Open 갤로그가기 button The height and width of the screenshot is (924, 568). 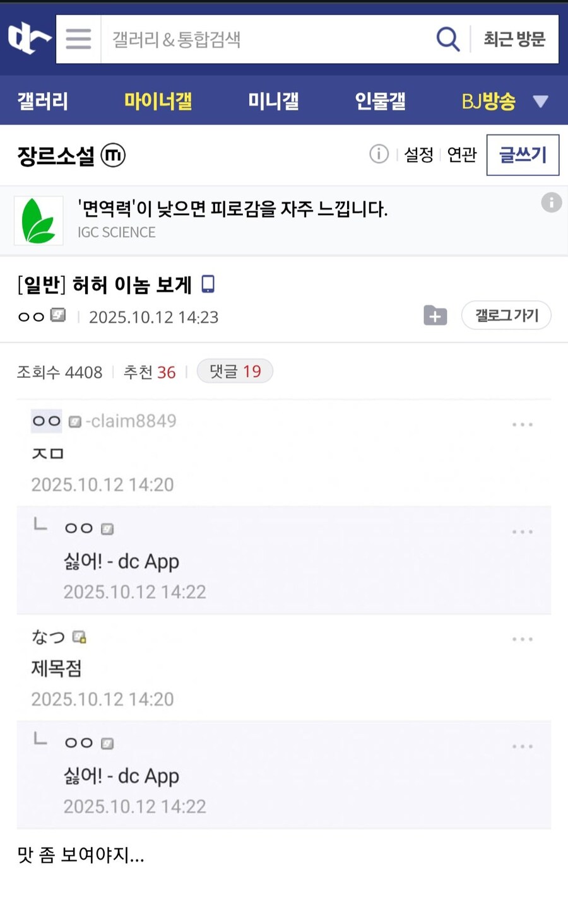pos(506,315)
